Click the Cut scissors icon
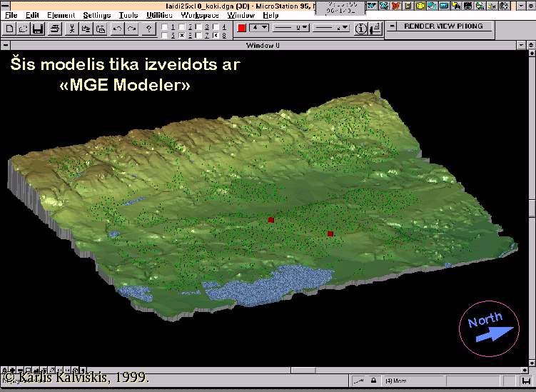The image size is (536, 392). point(72,29)
